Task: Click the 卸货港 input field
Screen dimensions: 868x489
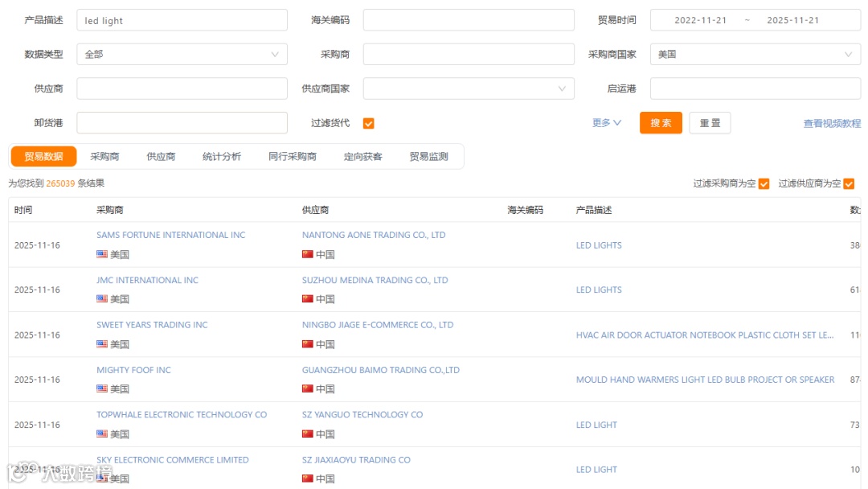Action: [182, 123]
